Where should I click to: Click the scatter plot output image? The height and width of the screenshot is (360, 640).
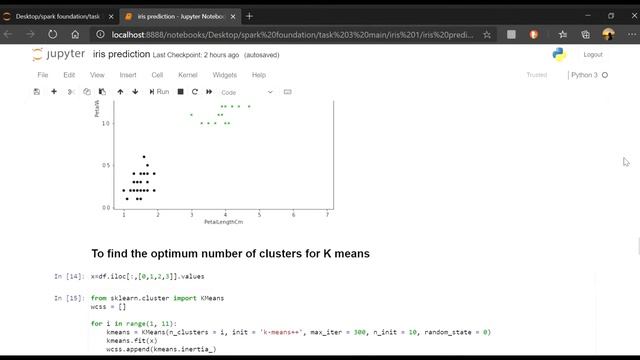214,162
